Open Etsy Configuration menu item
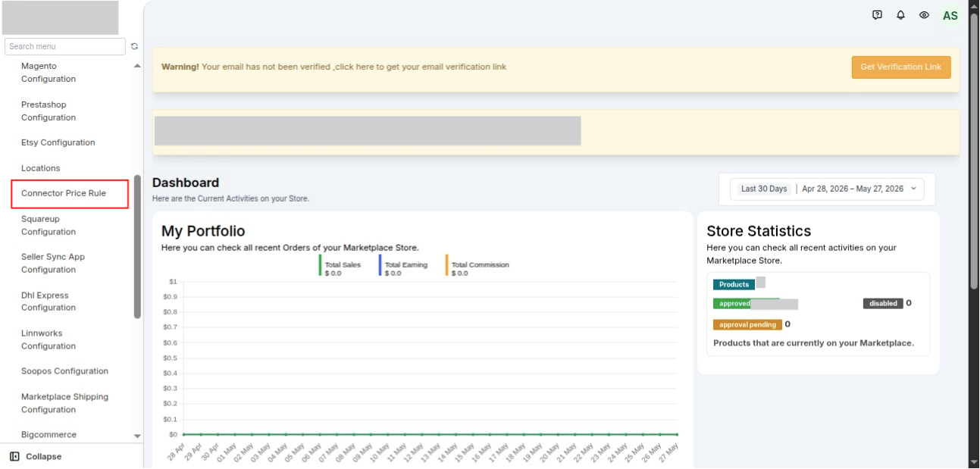980x469 pixels. point(58,142)
